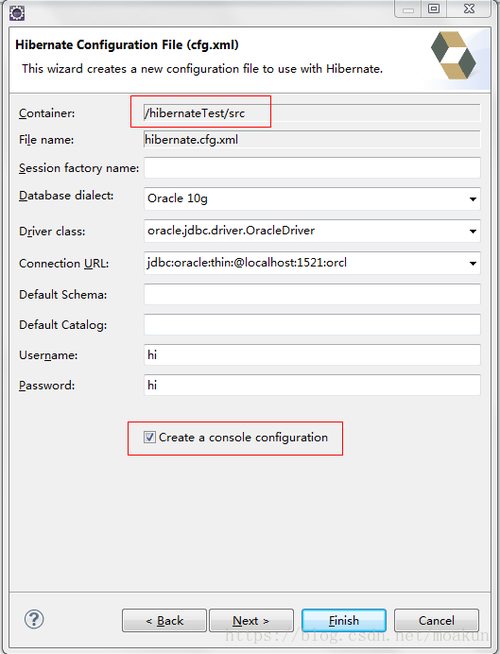Expand the Database dialect dropdown arrow

tap(472, 199)
